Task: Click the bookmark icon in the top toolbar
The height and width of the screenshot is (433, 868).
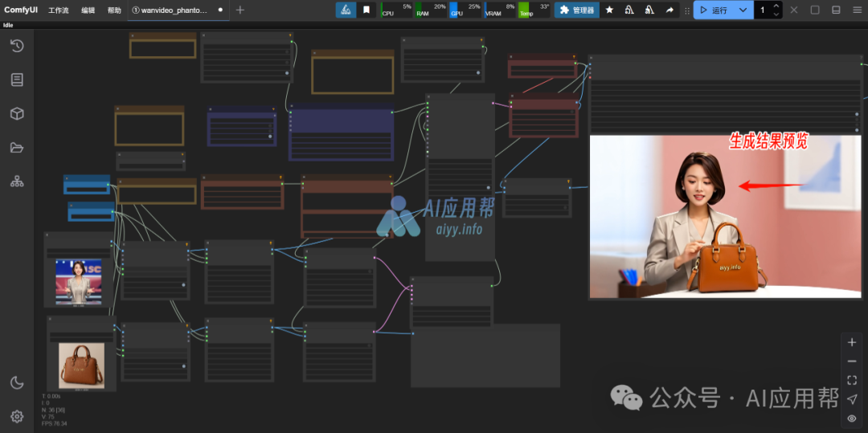Action: (366, 10)
